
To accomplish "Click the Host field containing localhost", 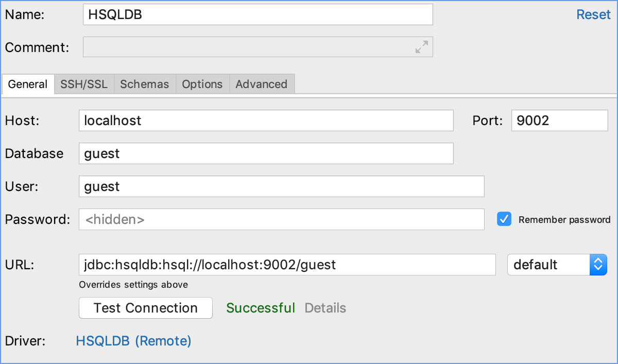I will 266,120.
